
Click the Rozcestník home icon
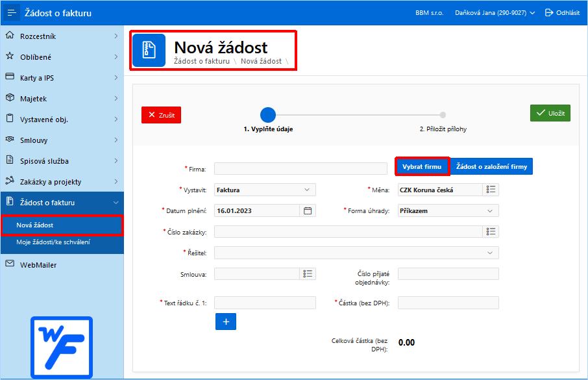[x=10, y=36]
